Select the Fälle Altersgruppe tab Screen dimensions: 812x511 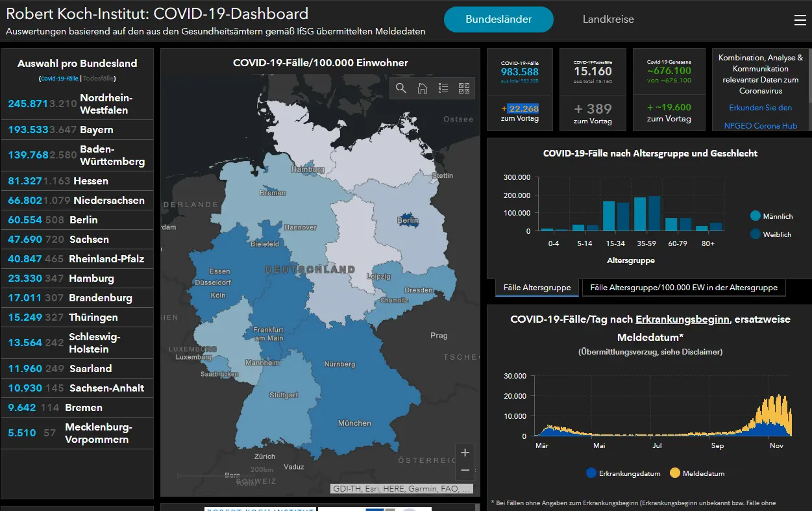tap(537, 288)
